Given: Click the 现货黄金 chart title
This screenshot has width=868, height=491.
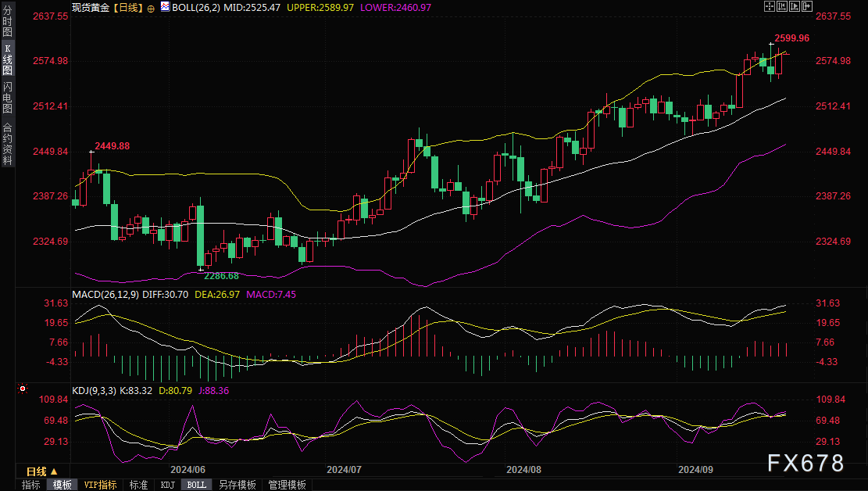Looking at the screenshot, I should pos(91,8).
